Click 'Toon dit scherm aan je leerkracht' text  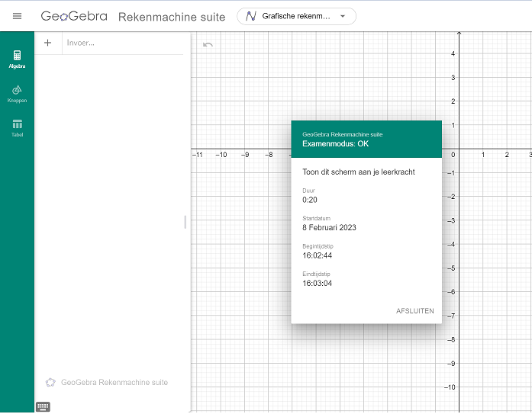(359, 172)
